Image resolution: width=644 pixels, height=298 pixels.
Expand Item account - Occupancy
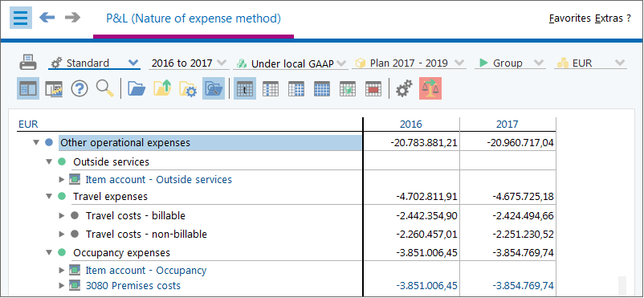62,270
